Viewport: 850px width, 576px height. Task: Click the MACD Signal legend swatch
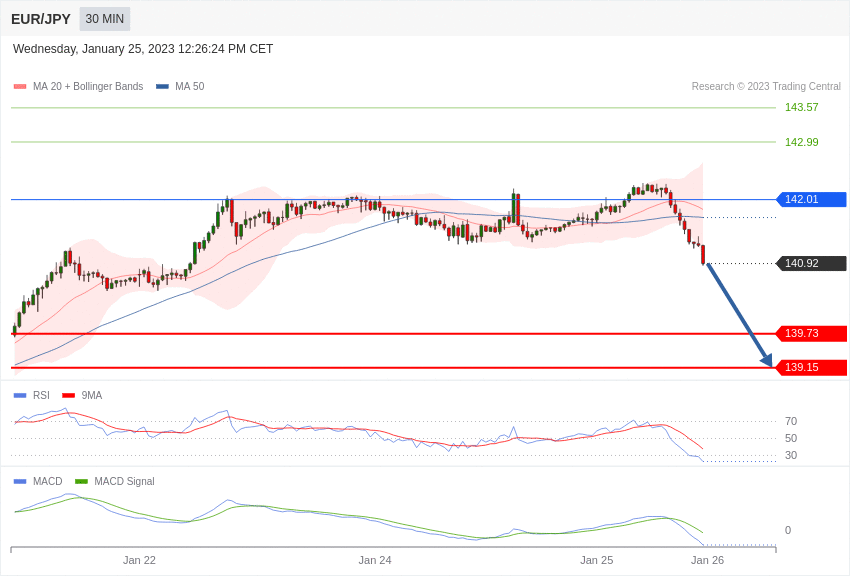[81, 481]
